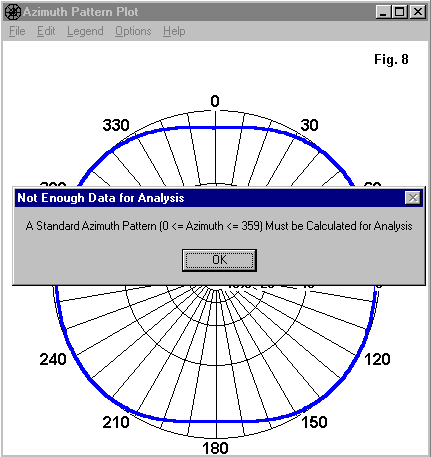Click the 0 degree axis label
Image resolution: width=431 pixels, height=457 pixels.
coord(215,101)
